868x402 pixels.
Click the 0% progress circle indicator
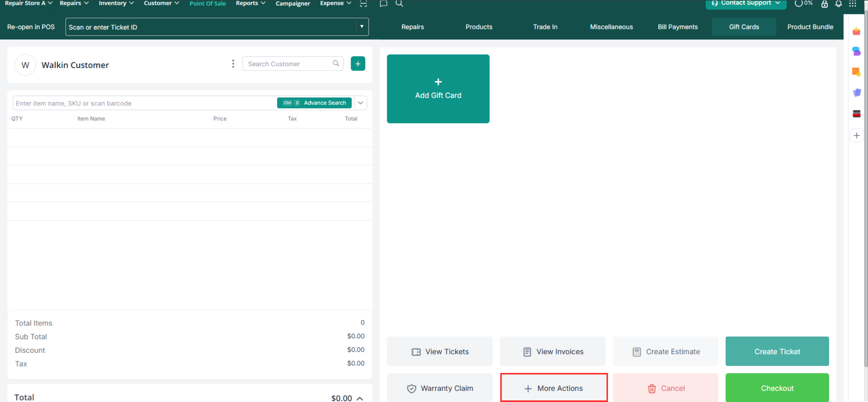tap(803, 3)
